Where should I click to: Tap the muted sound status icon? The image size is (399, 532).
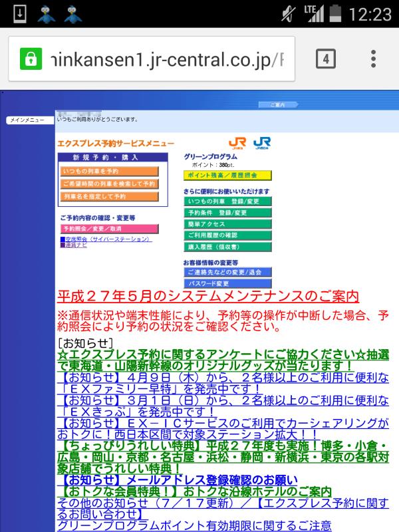coord(289,14)
